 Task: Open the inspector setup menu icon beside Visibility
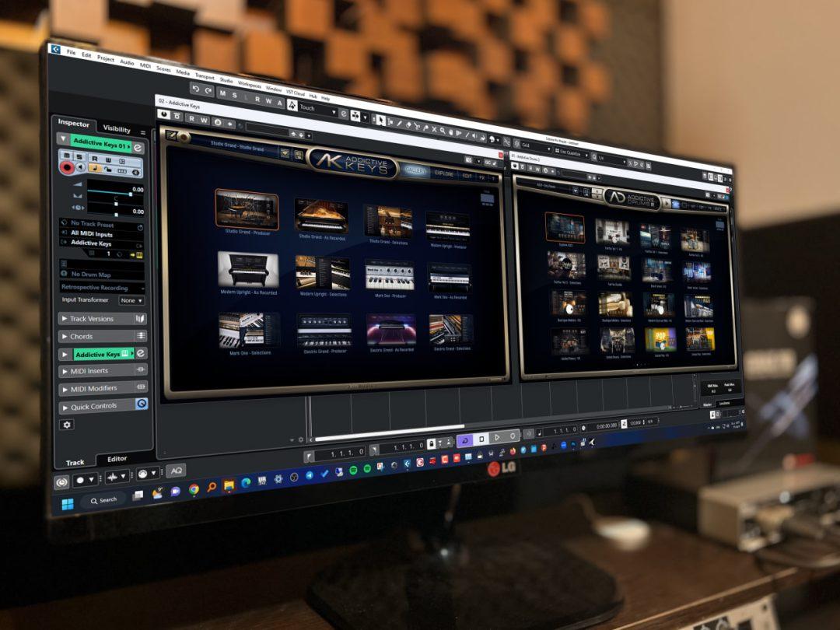pos(143,132)
